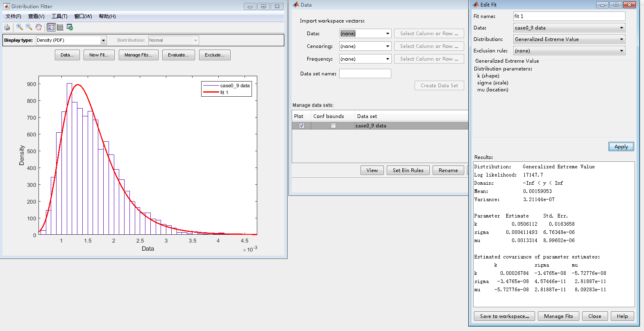
Task: Toggle grid lines on the plot
Action: click(x=60, y=27)
